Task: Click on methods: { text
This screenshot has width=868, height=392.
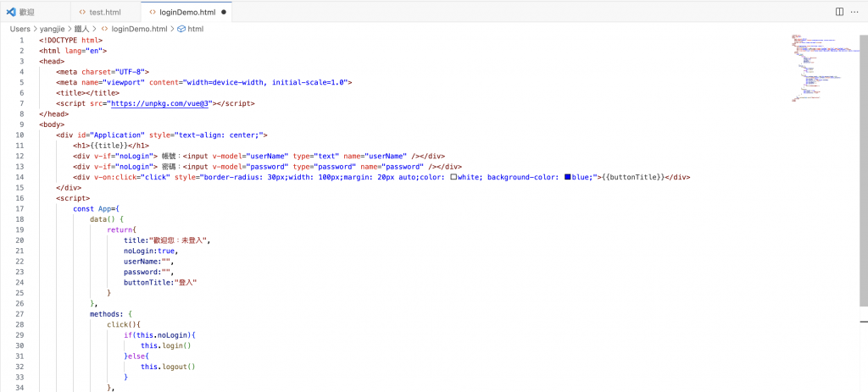Action: pos(111,313)
